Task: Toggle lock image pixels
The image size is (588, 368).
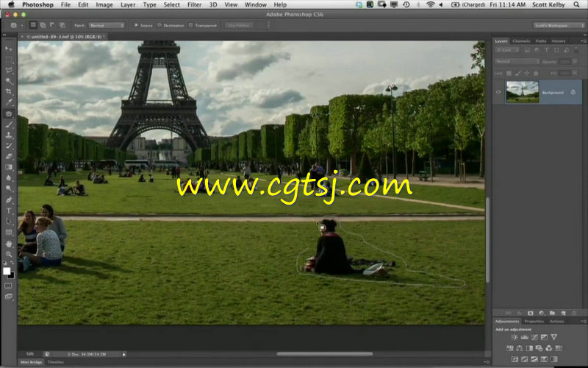Action: (518, 73)
